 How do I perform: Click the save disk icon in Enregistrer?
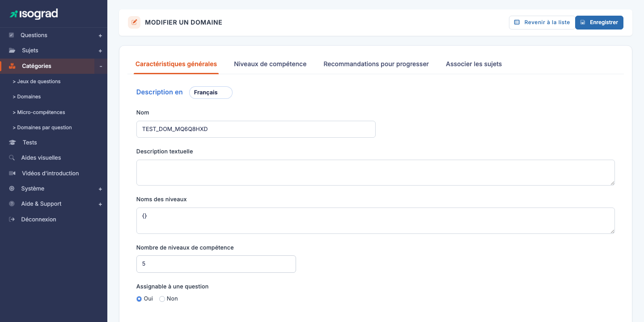click(583, 22)
